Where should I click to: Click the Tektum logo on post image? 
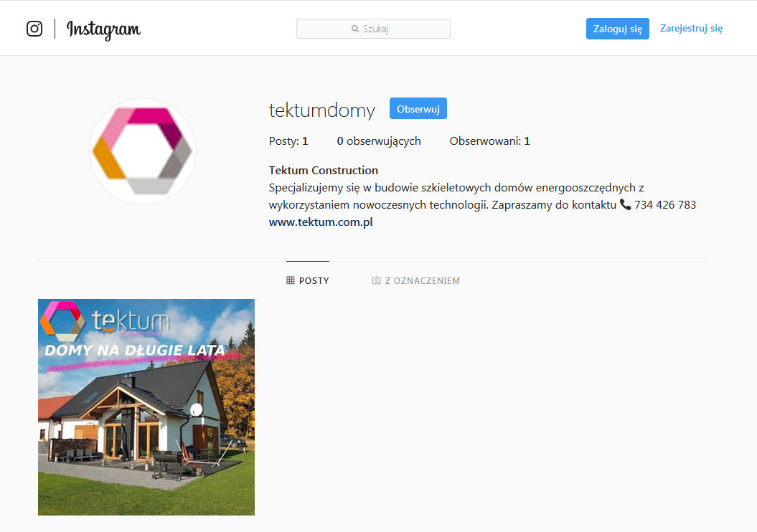coord(105,320)
